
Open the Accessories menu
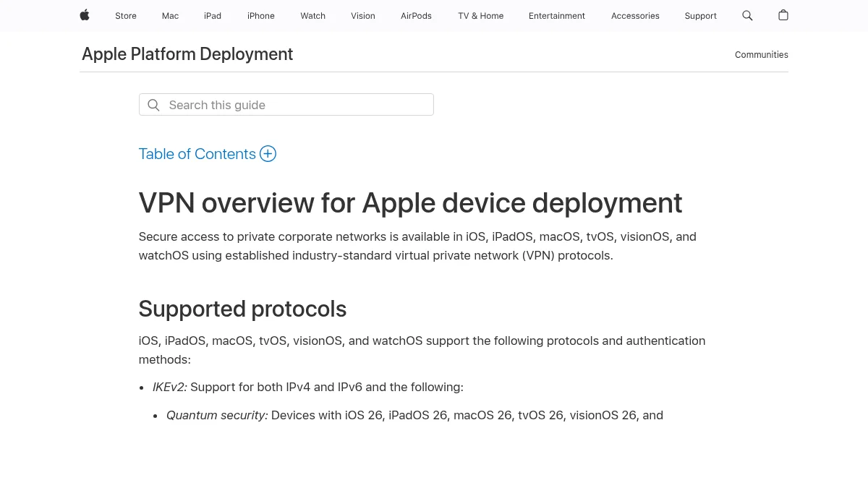coord(635,16)
